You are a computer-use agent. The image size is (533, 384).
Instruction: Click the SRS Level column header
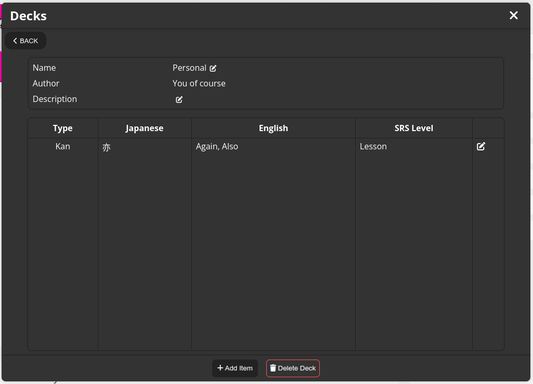414,128
